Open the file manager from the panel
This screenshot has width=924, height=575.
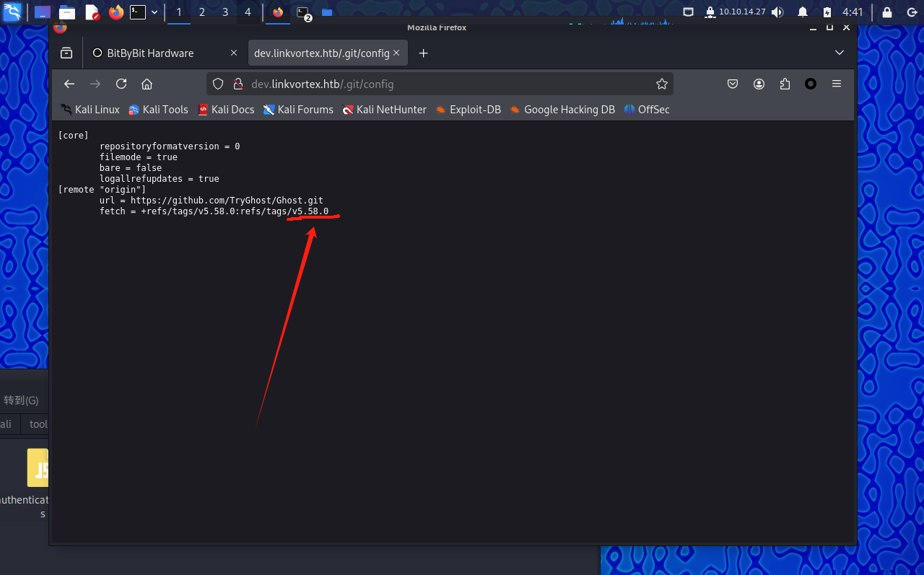(x=67, y=12)
